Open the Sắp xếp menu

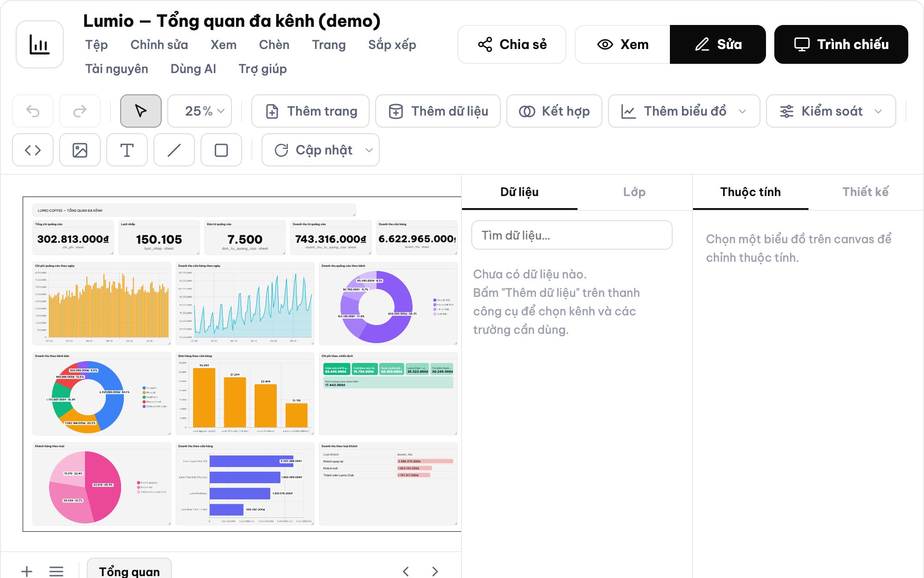point(392,45)
